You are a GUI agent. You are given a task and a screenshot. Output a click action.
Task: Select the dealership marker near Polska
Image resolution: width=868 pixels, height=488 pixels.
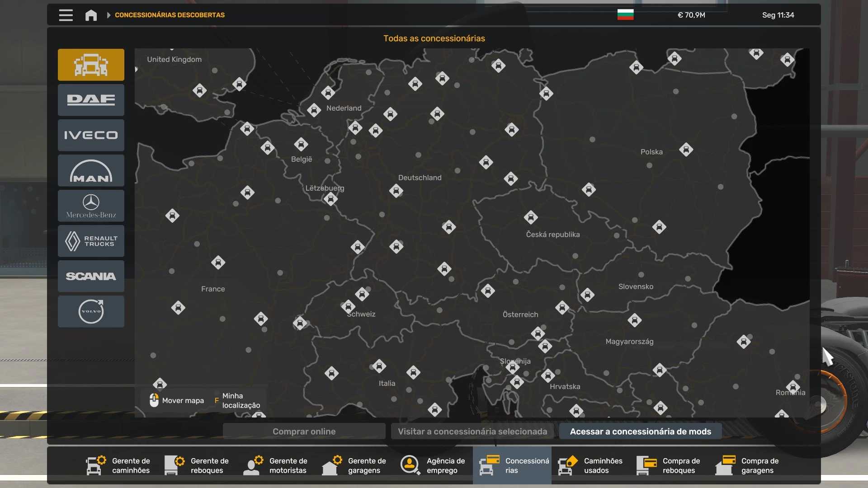click(x=686, y=150)
